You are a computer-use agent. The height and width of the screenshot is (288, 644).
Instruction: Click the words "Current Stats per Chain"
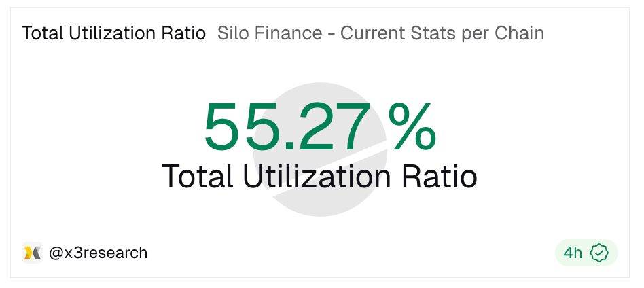(x=442, y=33)
